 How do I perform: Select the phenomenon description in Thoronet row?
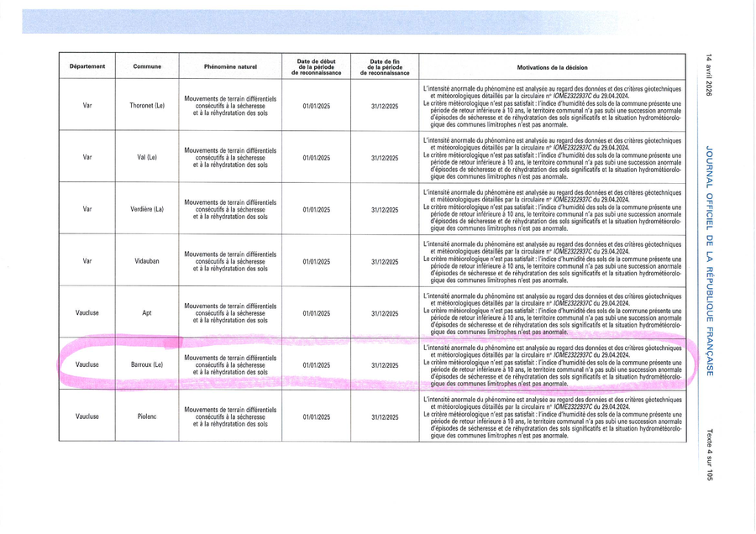[x=230, y=106]
